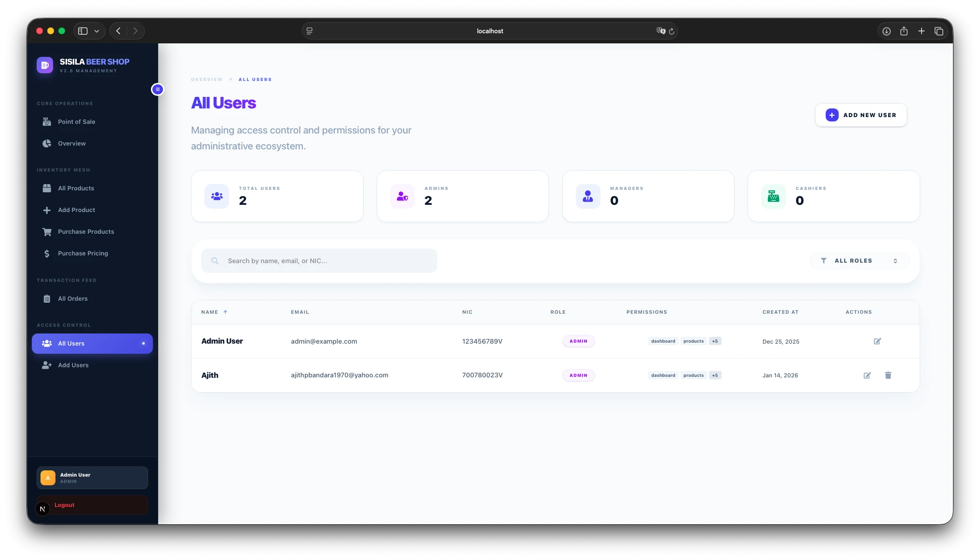Image resolution: width=980 pixels, height=560 pixels.
Task: Open Purchase Pricing page
Action: coord(92,253)
